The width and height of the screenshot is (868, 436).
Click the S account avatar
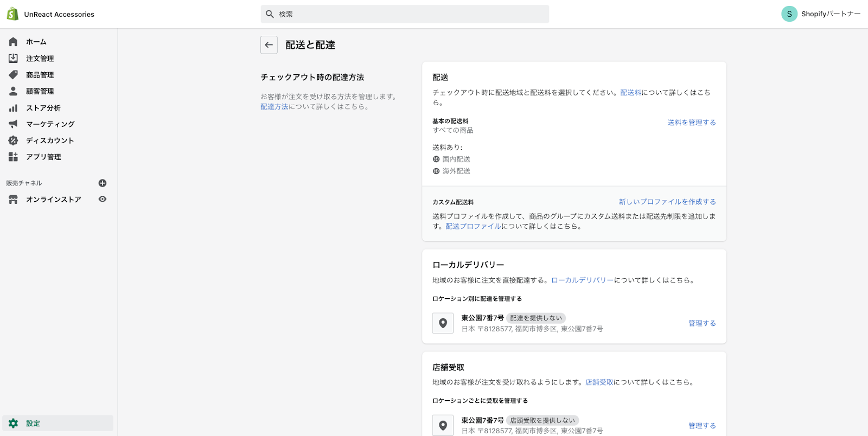pos(789,14)
